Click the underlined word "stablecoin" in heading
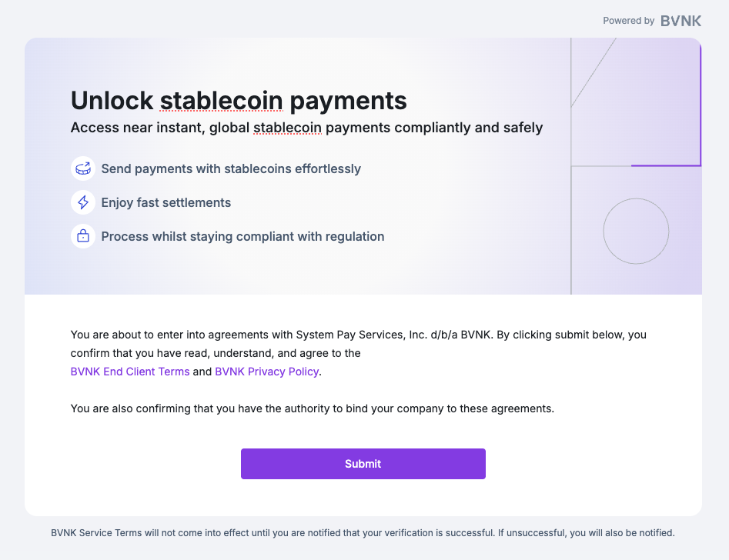The height and width of the screenshot is (560, 729). pos(222,101)
